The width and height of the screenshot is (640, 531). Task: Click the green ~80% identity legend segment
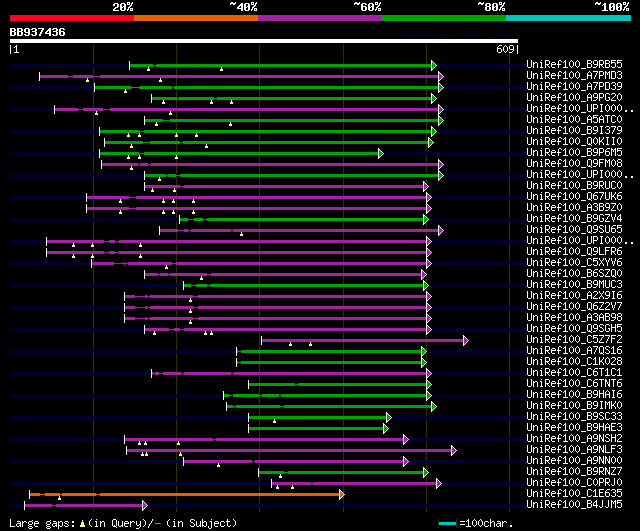point(444,18)
